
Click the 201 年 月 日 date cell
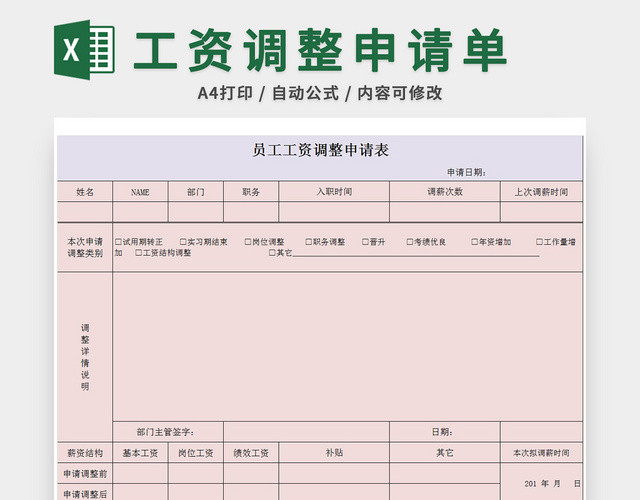(x=541, y=482)
